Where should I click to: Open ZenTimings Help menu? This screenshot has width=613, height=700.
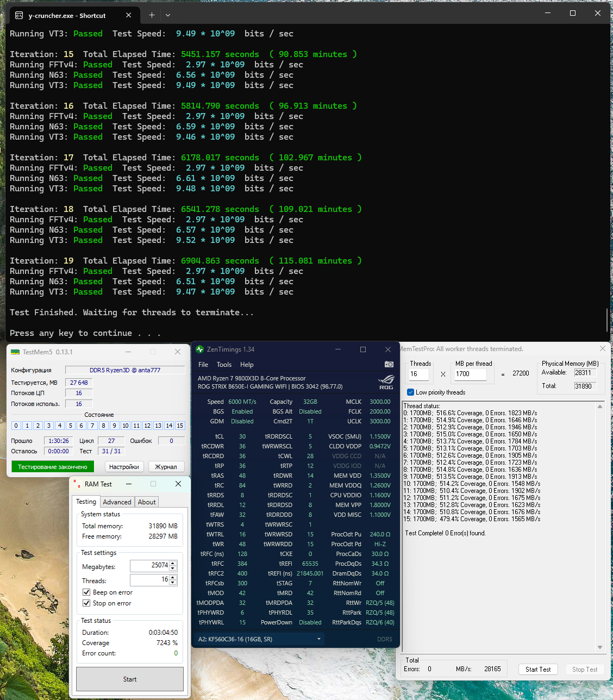point(247,365)
